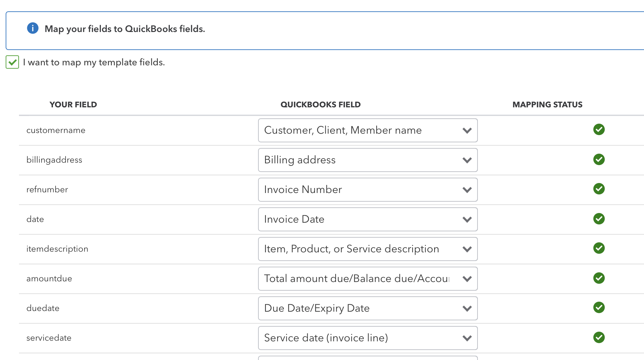The image size is (644, 360).
Task: Click the blue info icon
Action: (x=32, y=28)
